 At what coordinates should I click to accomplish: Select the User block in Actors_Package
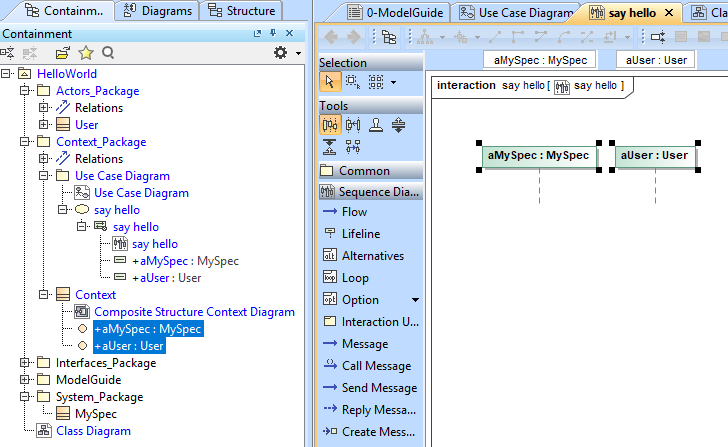click(86, 125)
